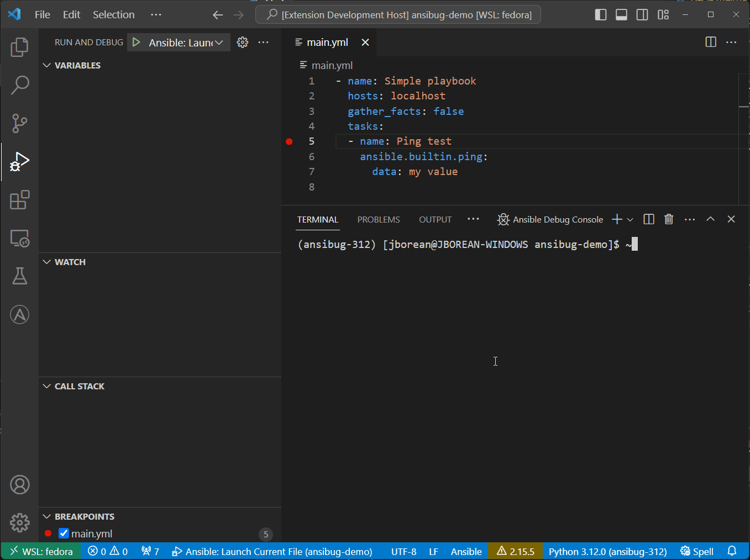The image size is (750, 560).
Task: Open the Remote Explorer view
Action: [20, 238]
